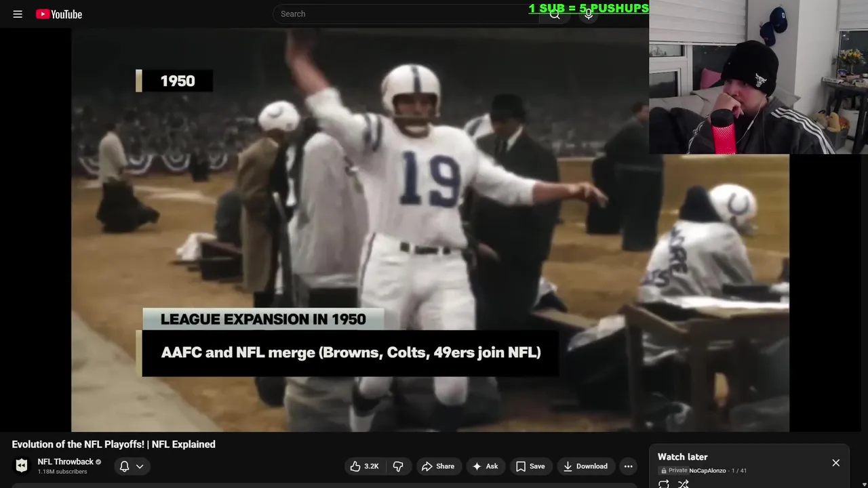Screen dimensions: 868x488
Task: Click the magnifier search button
Action: [555, 14]
